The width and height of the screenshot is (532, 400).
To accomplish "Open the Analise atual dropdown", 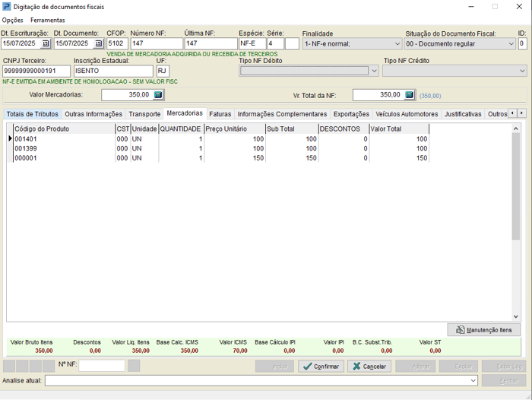I will pos(473,380).
